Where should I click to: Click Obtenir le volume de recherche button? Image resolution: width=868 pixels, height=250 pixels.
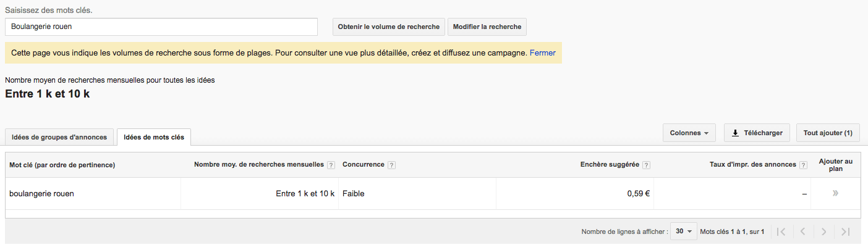(x=389, y=27)
